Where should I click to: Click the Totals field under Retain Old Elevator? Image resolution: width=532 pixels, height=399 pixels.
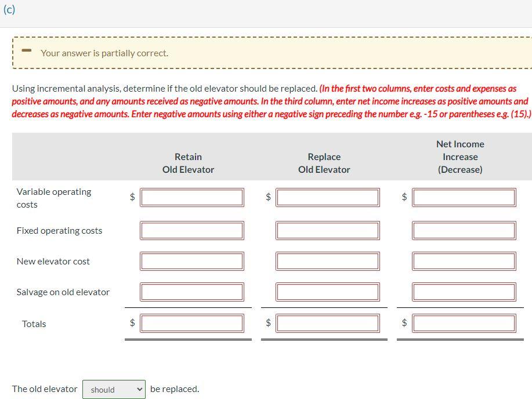(x=193, y=323)
